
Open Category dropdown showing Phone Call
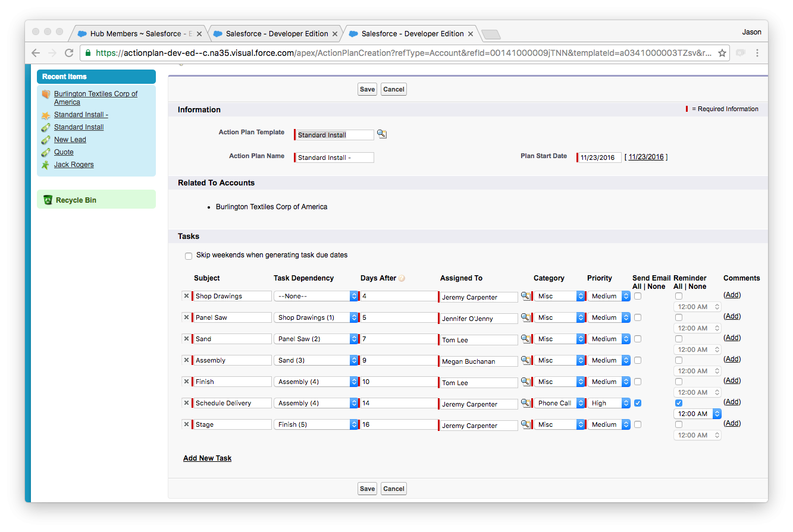point(560,403)
